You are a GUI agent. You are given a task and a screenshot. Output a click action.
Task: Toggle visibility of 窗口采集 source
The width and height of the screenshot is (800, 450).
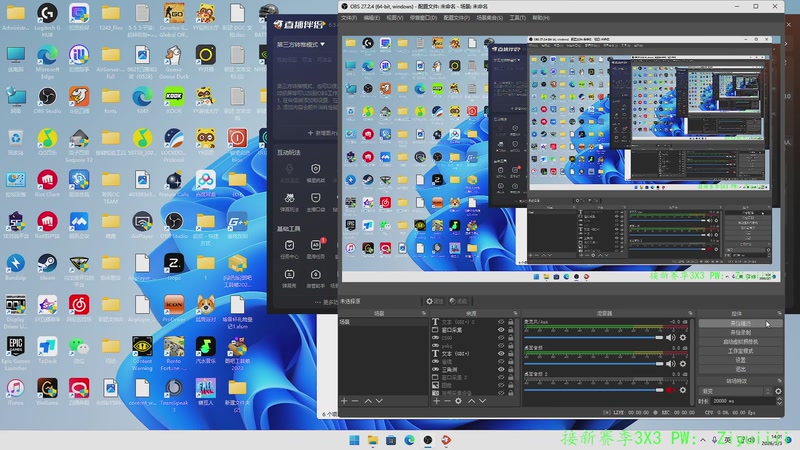(501, 330)
